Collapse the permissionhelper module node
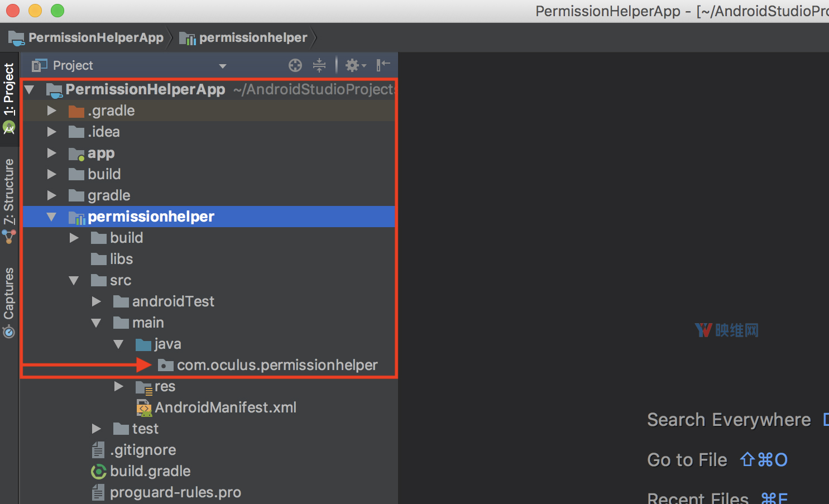 pyautogui.click(x=52, y=217)
